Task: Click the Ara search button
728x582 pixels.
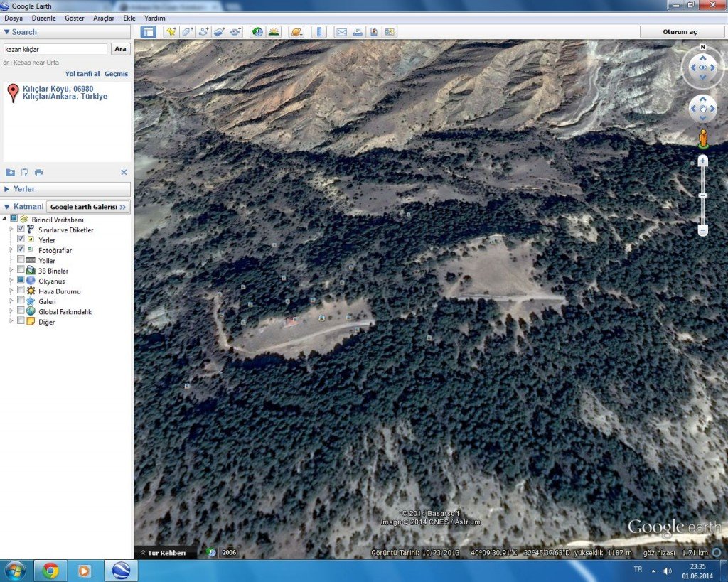Action: point(120,49)
